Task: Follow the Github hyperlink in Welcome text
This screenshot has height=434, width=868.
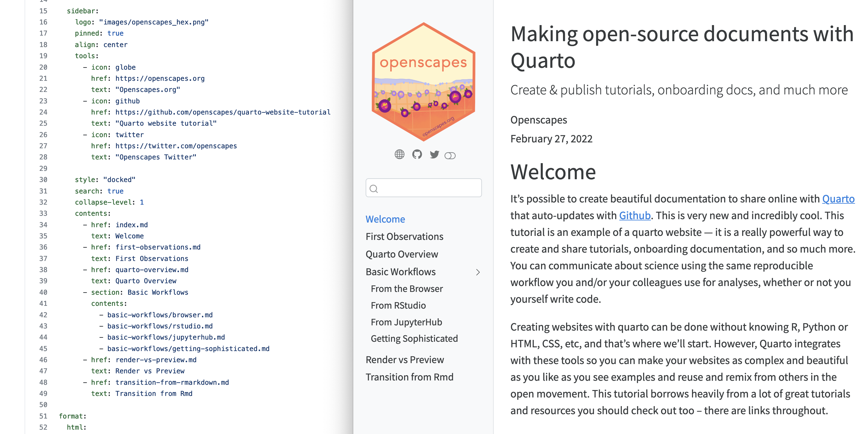Action: pos(634,215)
